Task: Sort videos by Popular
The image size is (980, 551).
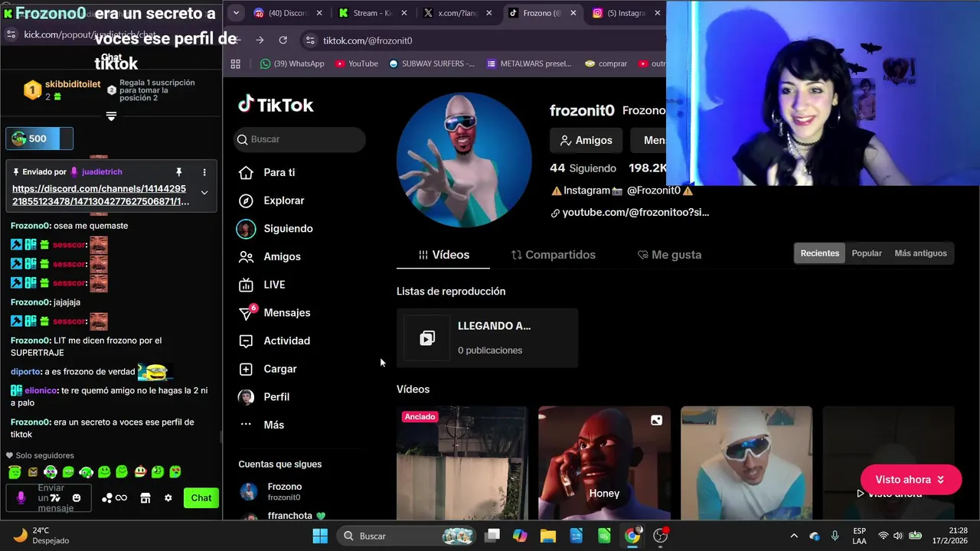Action: click(867, 253)
